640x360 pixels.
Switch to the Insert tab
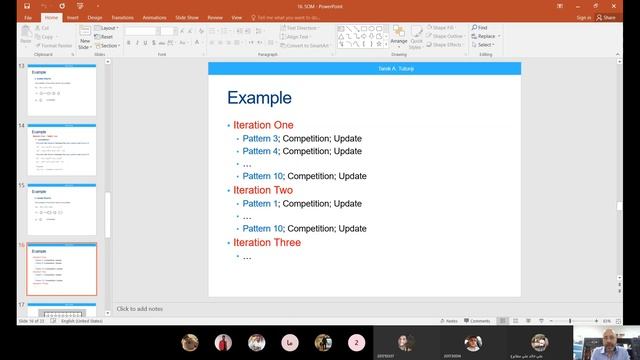pyautogui.click(x=73, y=18)
